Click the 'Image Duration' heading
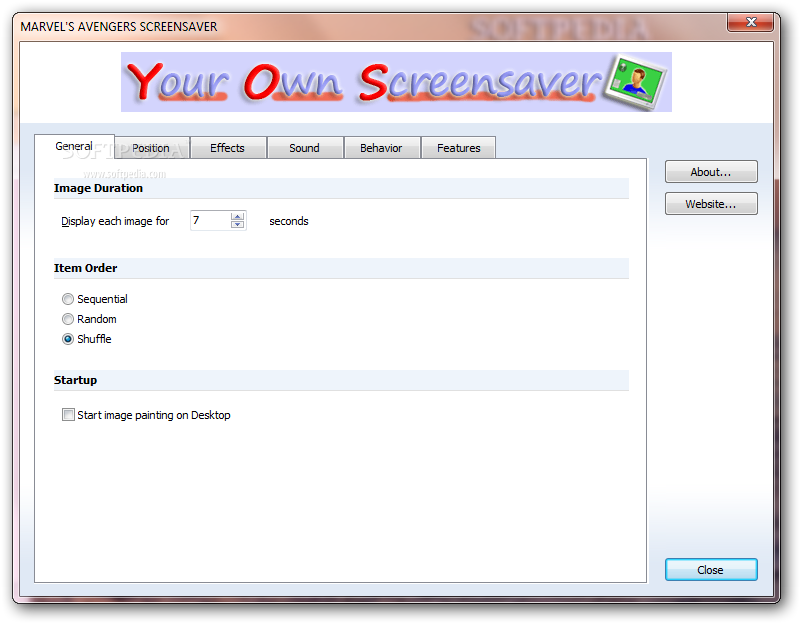 (99, 188)
